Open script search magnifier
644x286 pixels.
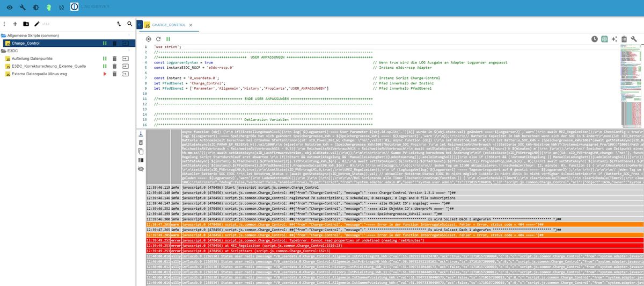130,24
